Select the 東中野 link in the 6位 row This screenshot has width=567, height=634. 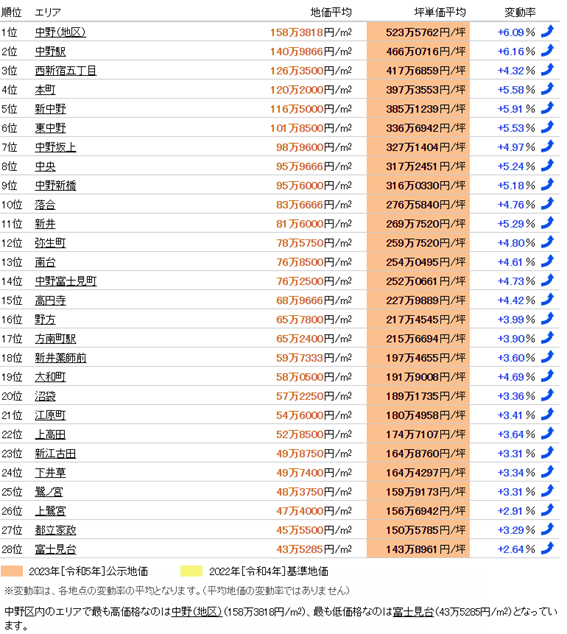(x=50, y=128)
